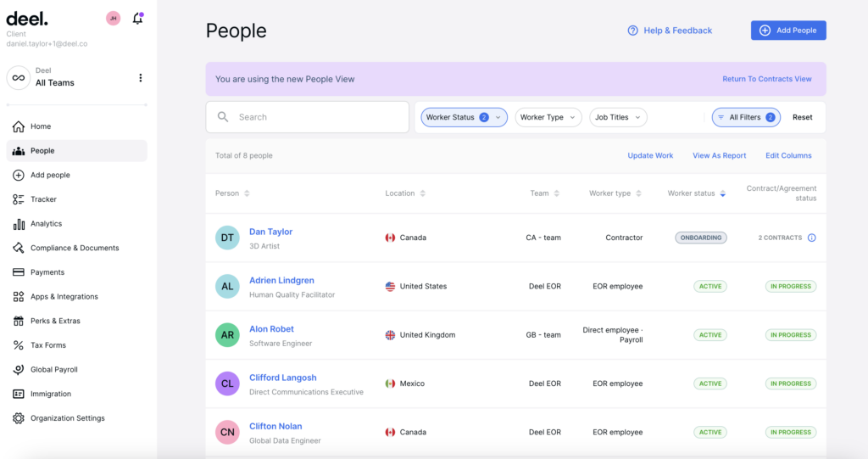Click the JH user avatar
Viewport: 868px width, 459px height.
(x=113, y=19)
